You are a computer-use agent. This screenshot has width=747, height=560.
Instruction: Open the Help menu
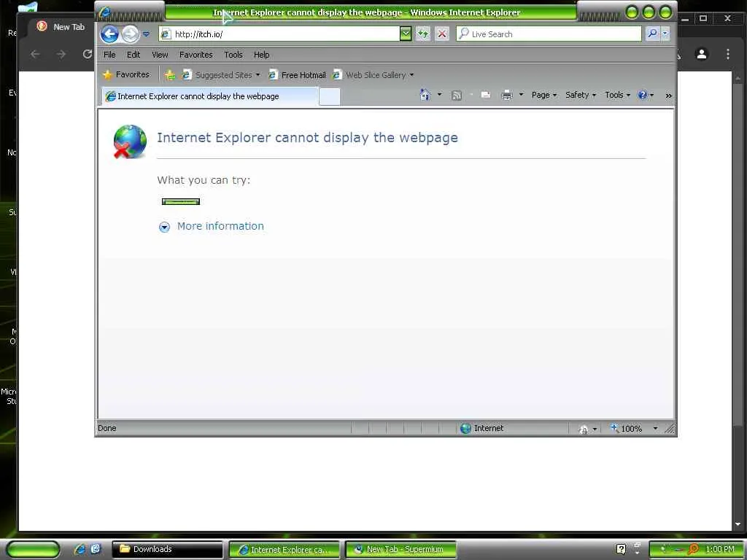click(262, 55)
